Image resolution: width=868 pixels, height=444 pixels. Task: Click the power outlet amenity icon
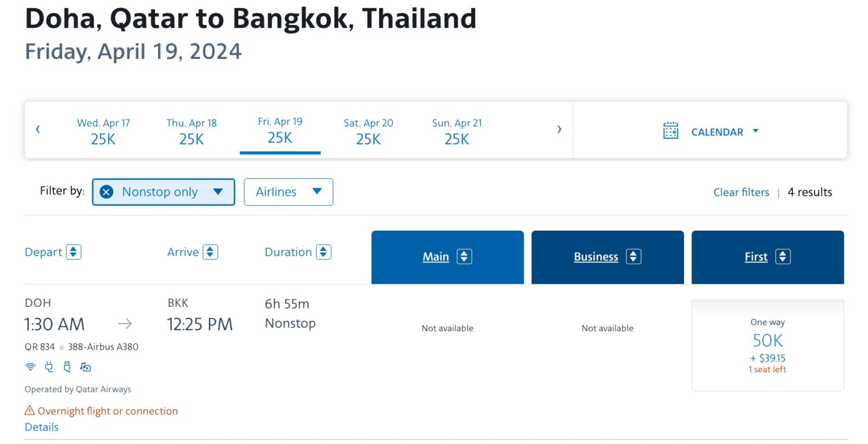point(49,367)
